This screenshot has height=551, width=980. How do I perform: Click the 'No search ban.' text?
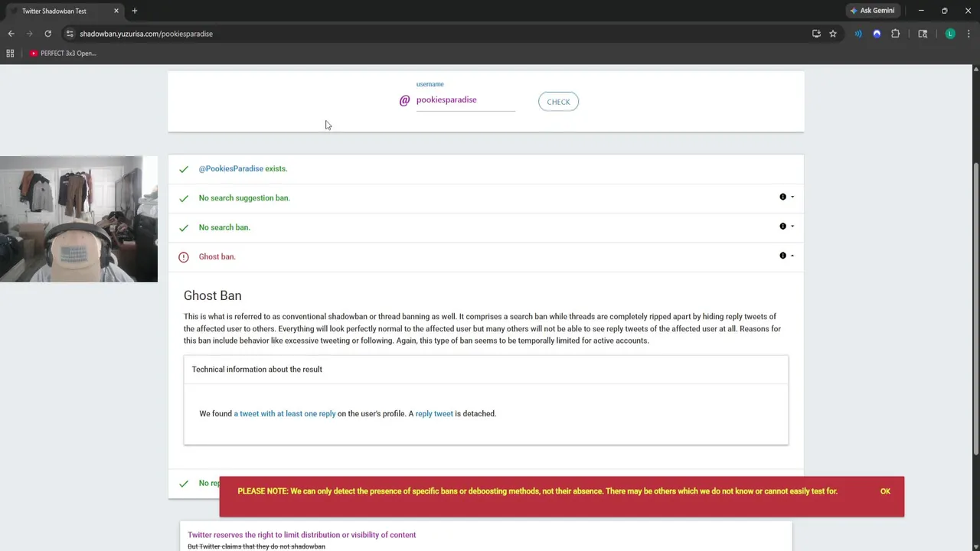point(224,227)
